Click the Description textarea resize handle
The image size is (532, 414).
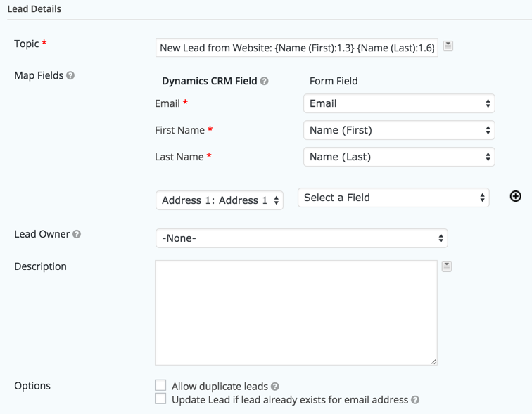(x=433, y=361)
